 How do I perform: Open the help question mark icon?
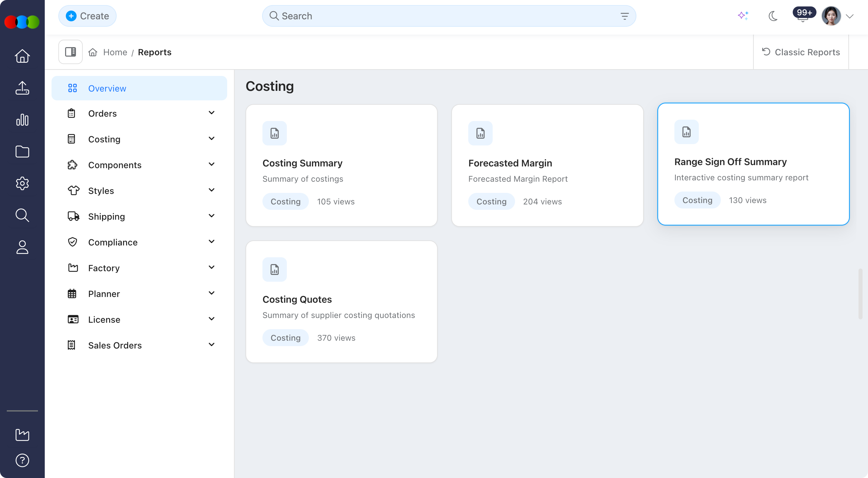point(22,460)
